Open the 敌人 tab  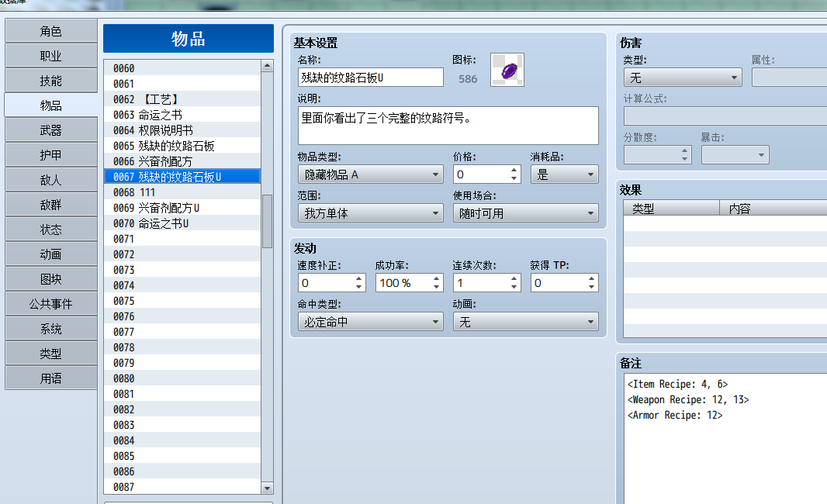pyautogui.click(x=50, y=180)
